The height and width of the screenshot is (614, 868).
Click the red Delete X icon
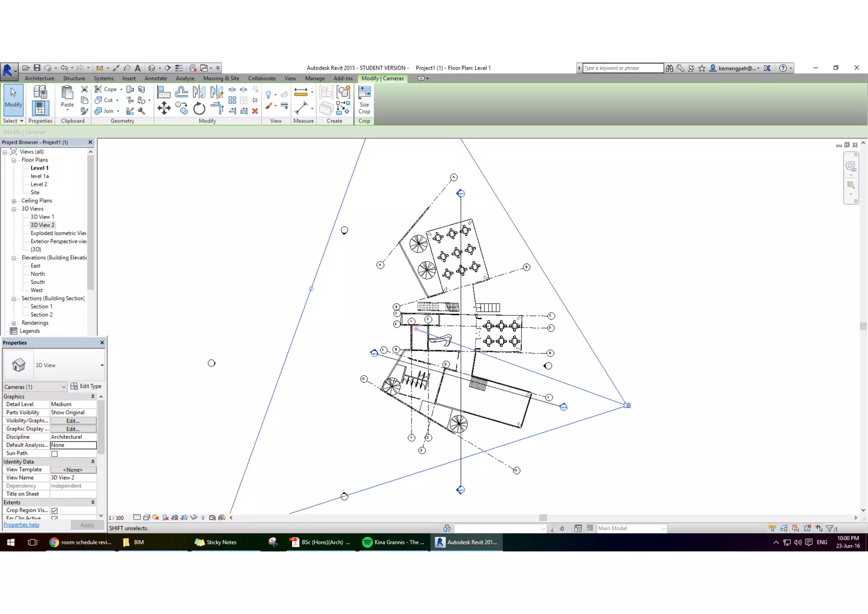click(x=255, y=111)
